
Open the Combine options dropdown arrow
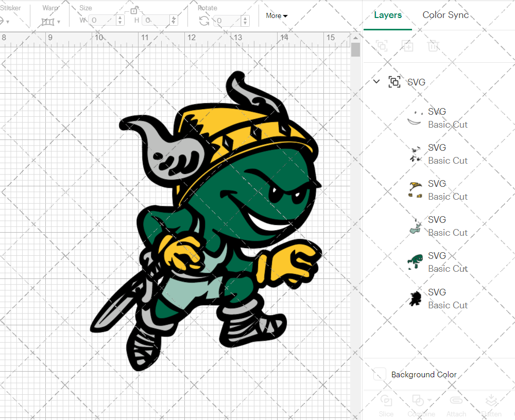click(x=430, y=400)
